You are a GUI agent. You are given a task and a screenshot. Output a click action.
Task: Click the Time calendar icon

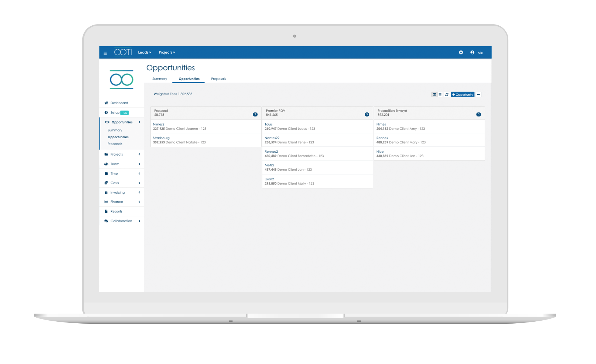[x=106, y=173]
